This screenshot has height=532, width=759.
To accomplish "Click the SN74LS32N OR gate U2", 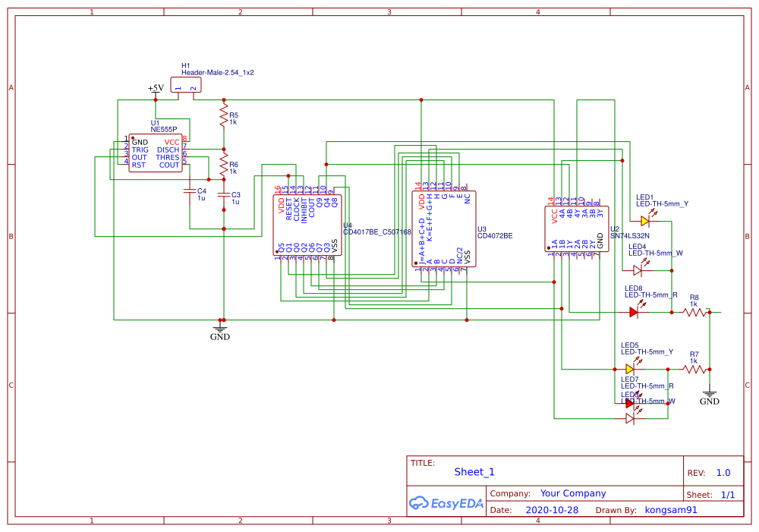I will [575, 228].
